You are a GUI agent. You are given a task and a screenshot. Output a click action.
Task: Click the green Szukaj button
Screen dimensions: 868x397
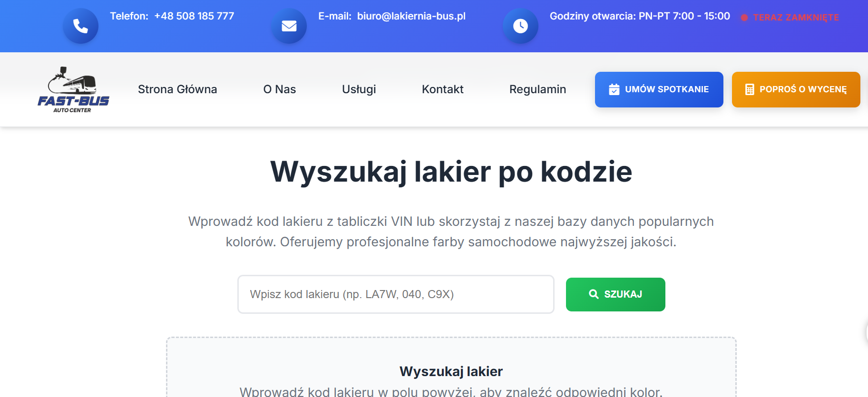615,294
